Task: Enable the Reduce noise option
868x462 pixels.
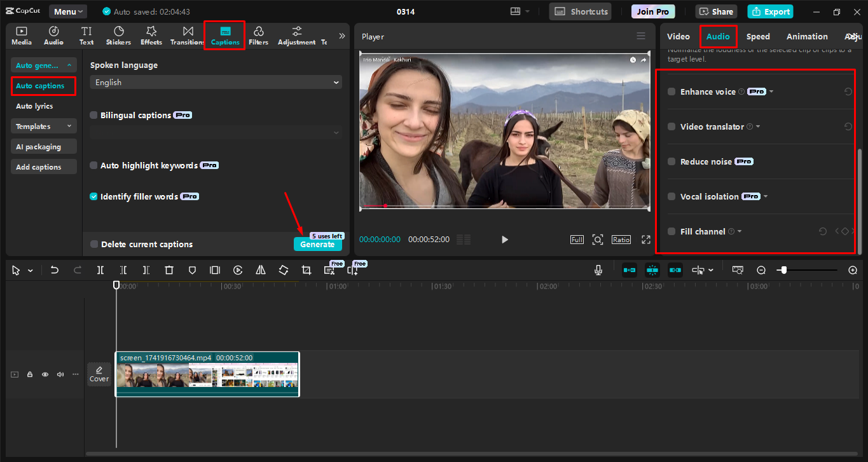Action: [x=671, y=161]
